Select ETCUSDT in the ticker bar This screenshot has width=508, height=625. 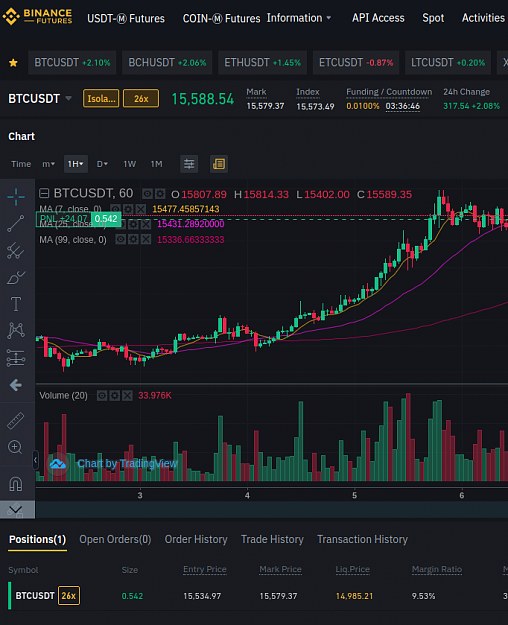click(x=356, y=63)
